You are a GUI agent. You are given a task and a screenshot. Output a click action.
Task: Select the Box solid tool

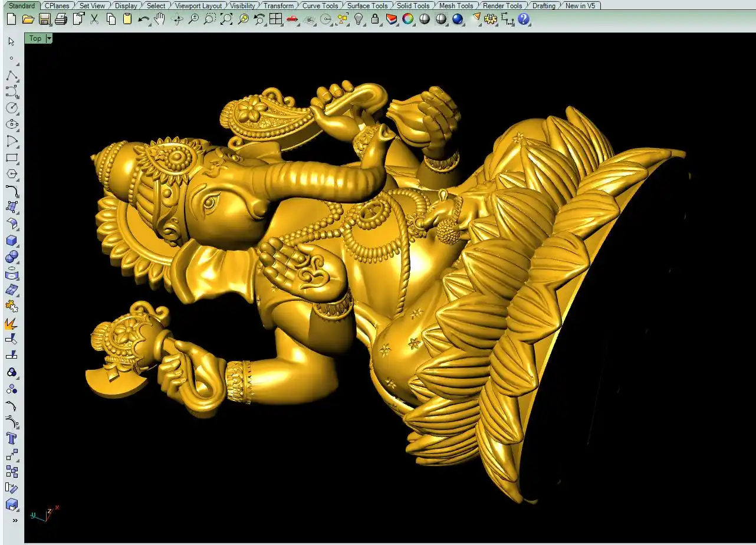point(11,241)
